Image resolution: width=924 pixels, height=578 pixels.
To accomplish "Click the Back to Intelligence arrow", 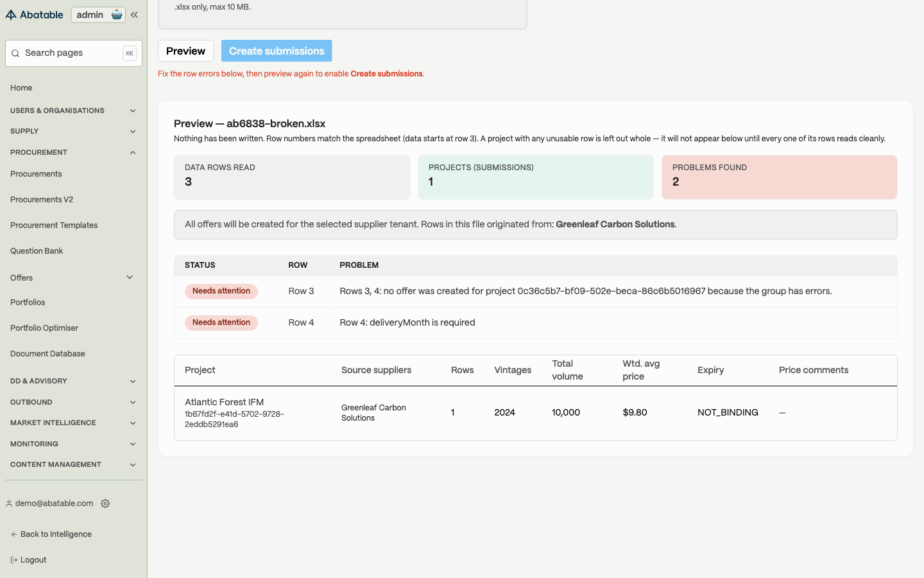I will [13, 534].
